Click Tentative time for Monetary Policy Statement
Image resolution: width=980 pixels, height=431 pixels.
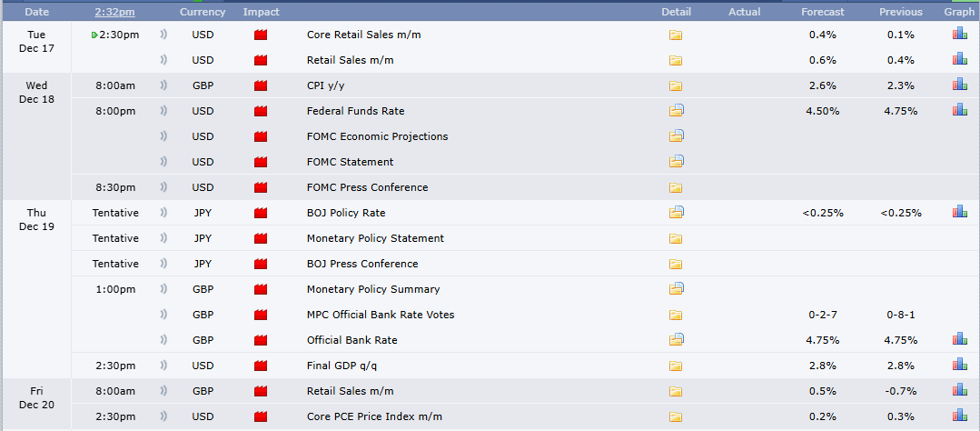point(115,238)
